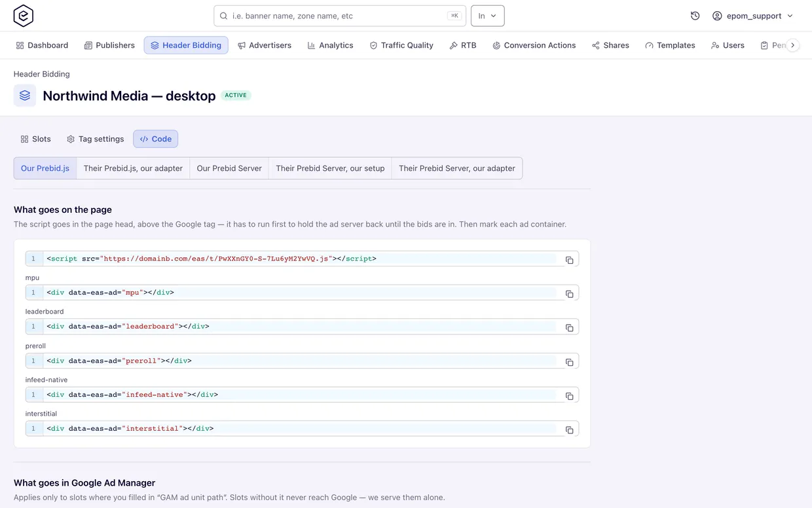Copy the script tag code

tap(569, 260)
